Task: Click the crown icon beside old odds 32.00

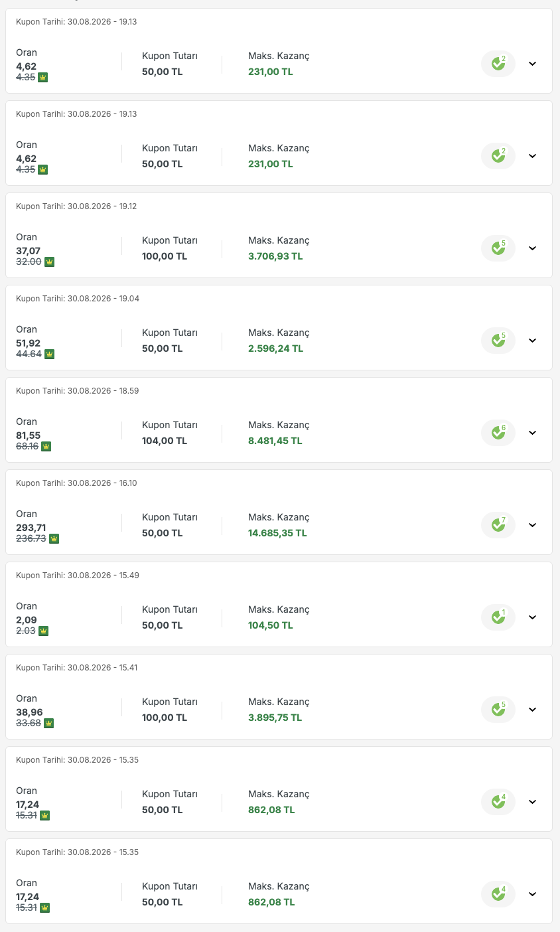Action: [49, 262]
